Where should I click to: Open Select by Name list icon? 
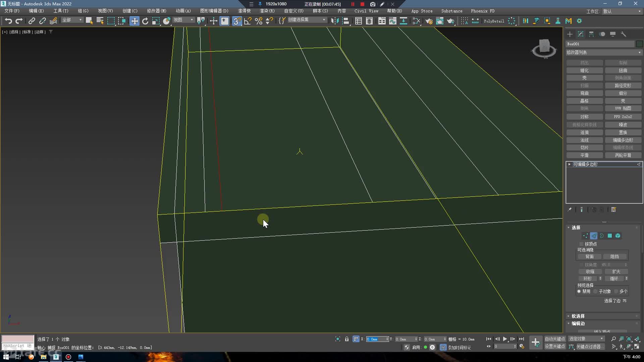pyautogui.click(x=100, y=21)
